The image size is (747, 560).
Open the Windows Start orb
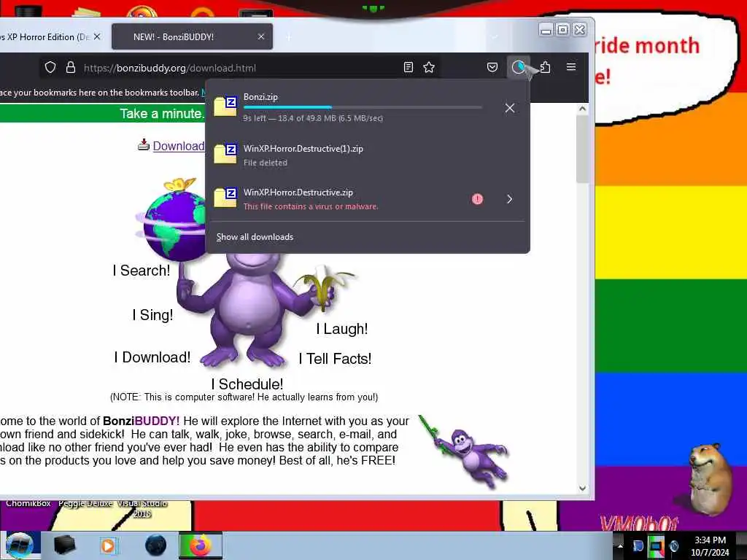tap(20, 545)
